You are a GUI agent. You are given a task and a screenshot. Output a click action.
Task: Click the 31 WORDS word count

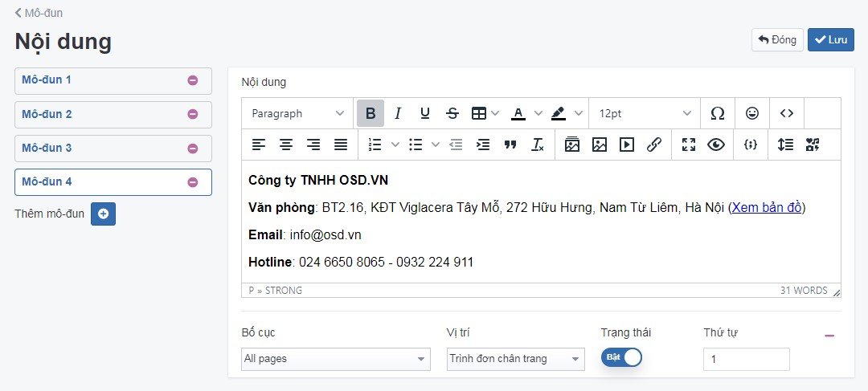coord(804,291)
